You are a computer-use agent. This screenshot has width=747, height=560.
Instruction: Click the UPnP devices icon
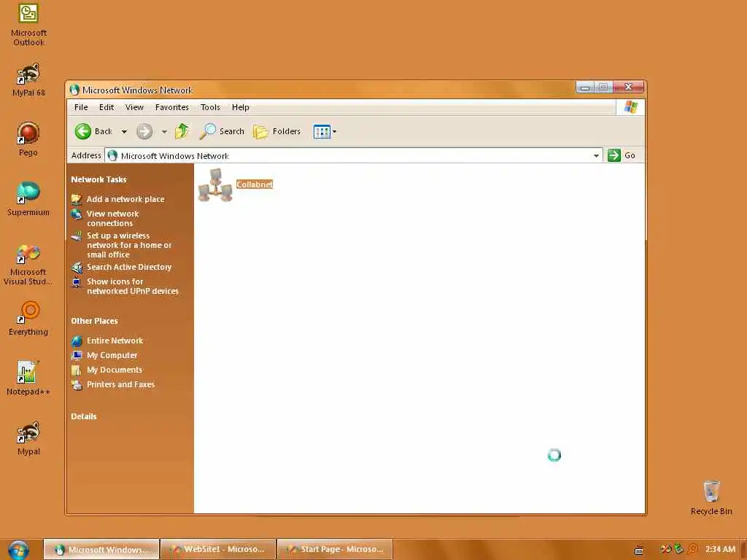pos(76,282)
